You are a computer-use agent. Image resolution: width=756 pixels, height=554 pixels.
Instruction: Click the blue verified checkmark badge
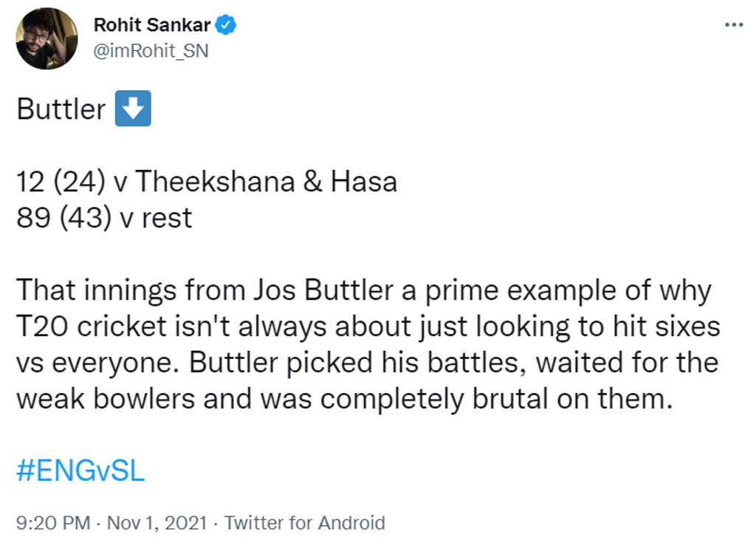[225, 24]
